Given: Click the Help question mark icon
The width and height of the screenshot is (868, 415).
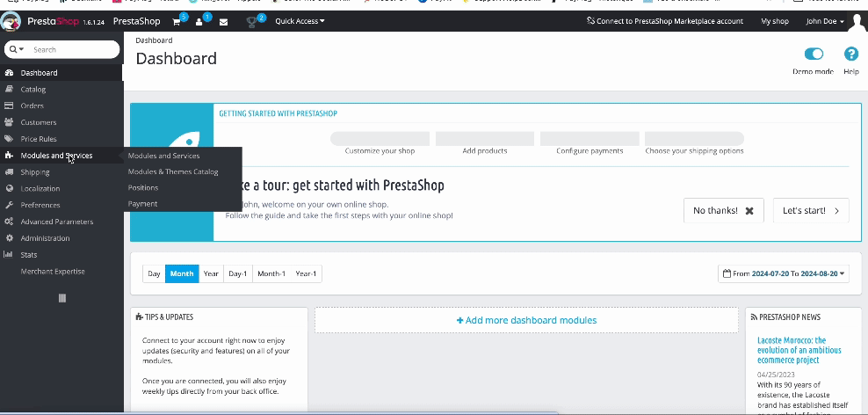Looking at the screenshot, I should pyautogui.click(x=850, y=54).
